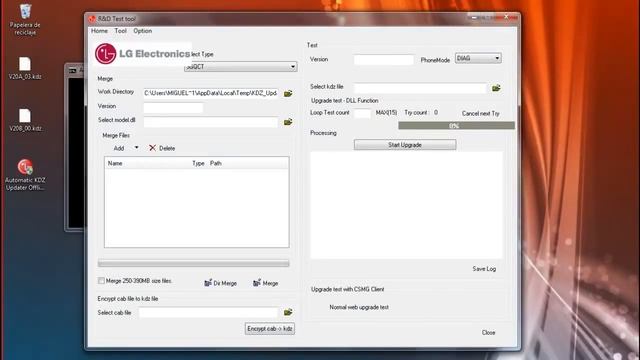640x360 pixels.
Task: Browse for model dll file icon
Action: click(x=288, y=122)
